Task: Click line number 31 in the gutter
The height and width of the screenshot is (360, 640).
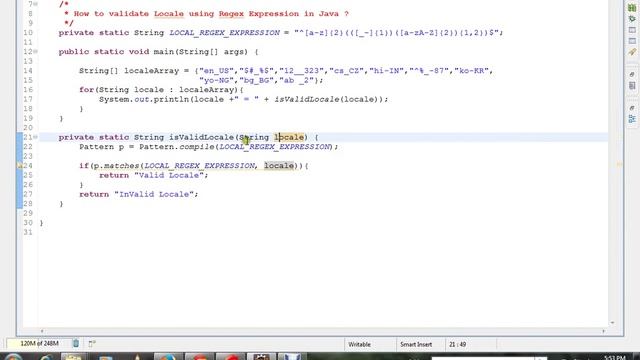Action: click(x=28, y=232)
